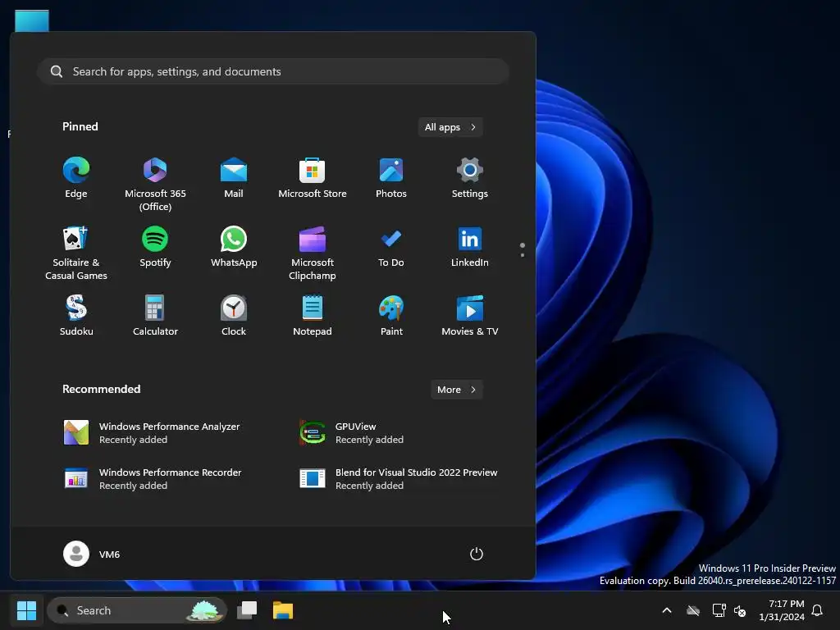The height and width of the screenshot is (630, 840).
Task: Open the Clock app
Action: (x=234, y=316)
